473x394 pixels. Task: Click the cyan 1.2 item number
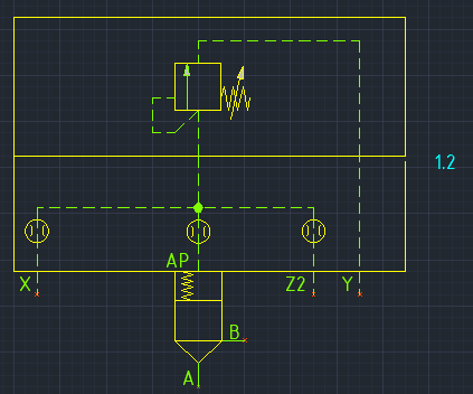point(445,162)
